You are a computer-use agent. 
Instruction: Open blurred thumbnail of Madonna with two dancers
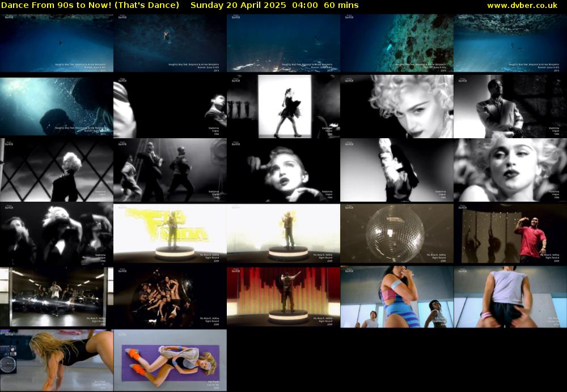tap(56, 234)
